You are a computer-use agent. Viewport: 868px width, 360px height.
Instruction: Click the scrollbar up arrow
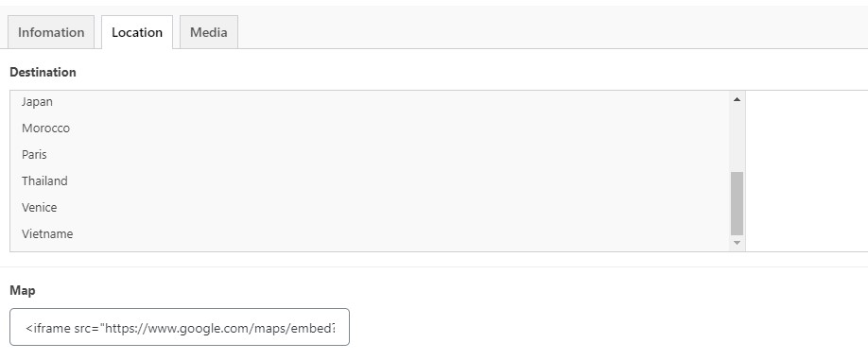[737, 99]
